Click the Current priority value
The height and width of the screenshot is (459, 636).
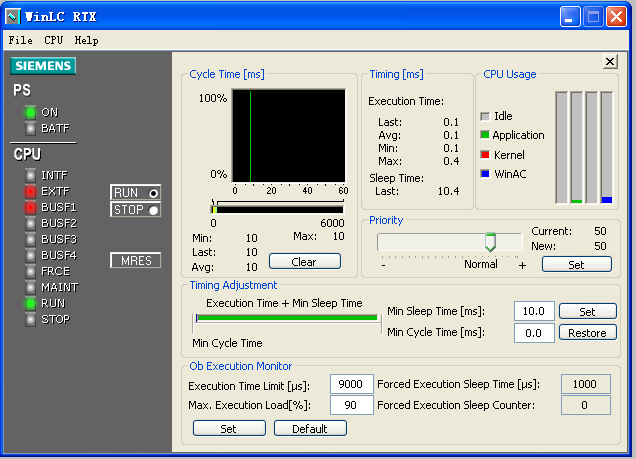(600, 231)
